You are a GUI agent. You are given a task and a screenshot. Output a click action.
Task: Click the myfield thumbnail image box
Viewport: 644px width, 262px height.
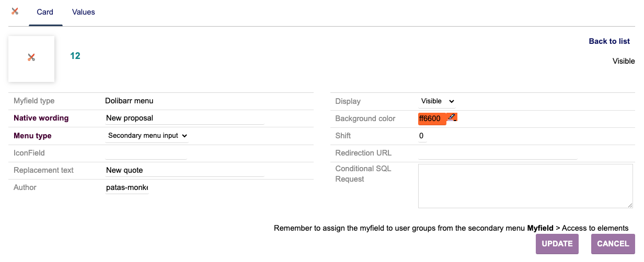(x=31, y=58)
